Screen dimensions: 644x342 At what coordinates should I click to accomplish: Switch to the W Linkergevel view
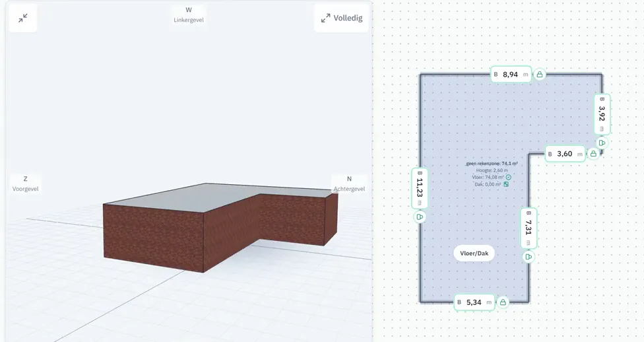pos(189,15)
